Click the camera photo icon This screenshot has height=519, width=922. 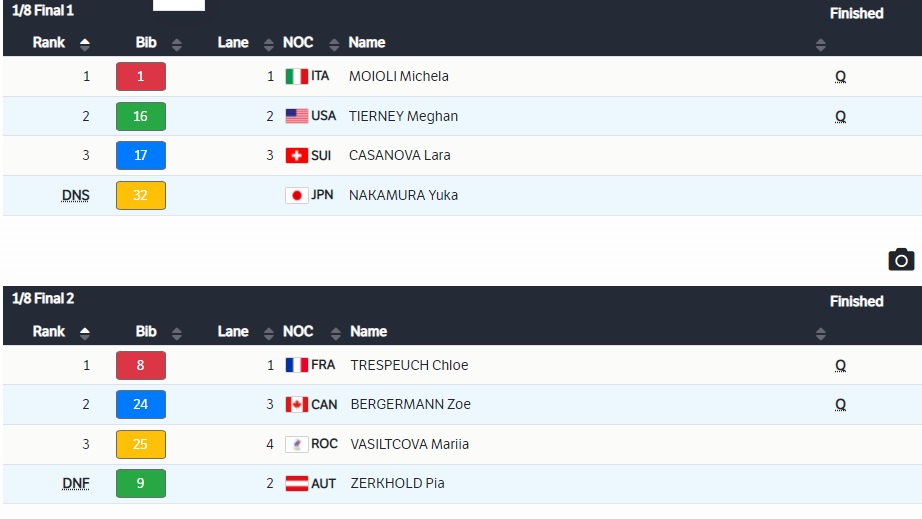pyautogui.click(x=901, y=260)
